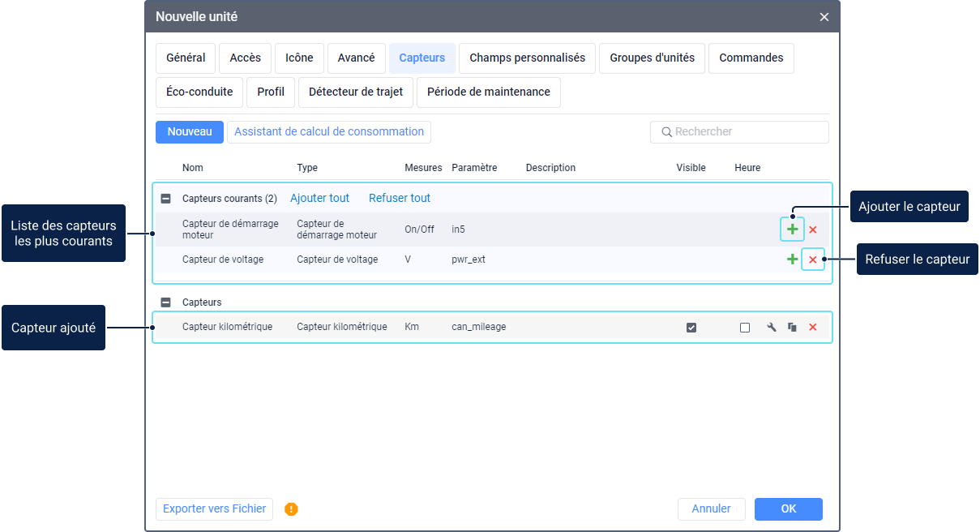Reject the Capteur de voltage sensor
Viewport: 980px width, 532px height.
[x=813, y=260]
